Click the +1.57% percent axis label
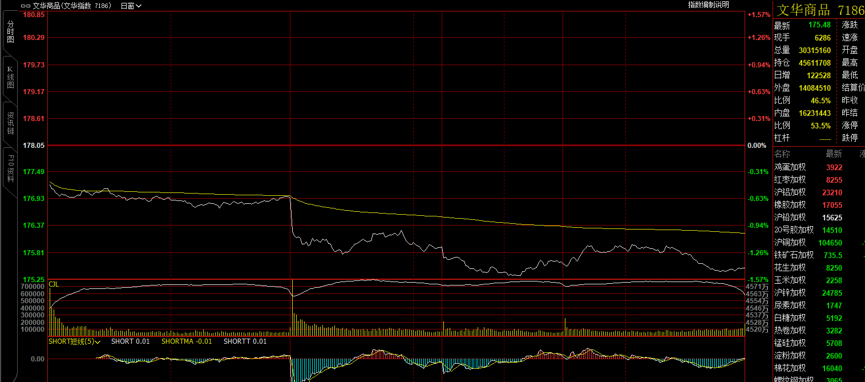This screenshot has height=382, width=865. [759, 15]
